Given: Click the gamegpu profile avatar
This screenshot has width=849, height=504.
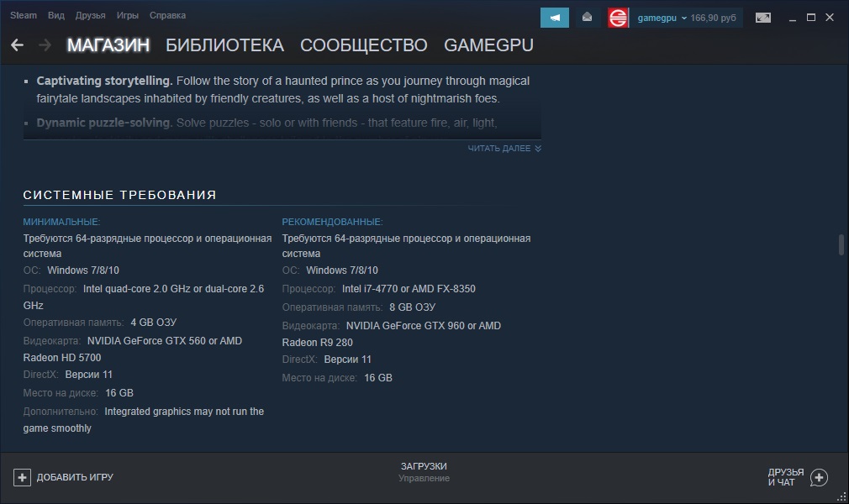Looking at the screenshot, I should [x=618, y=18].
